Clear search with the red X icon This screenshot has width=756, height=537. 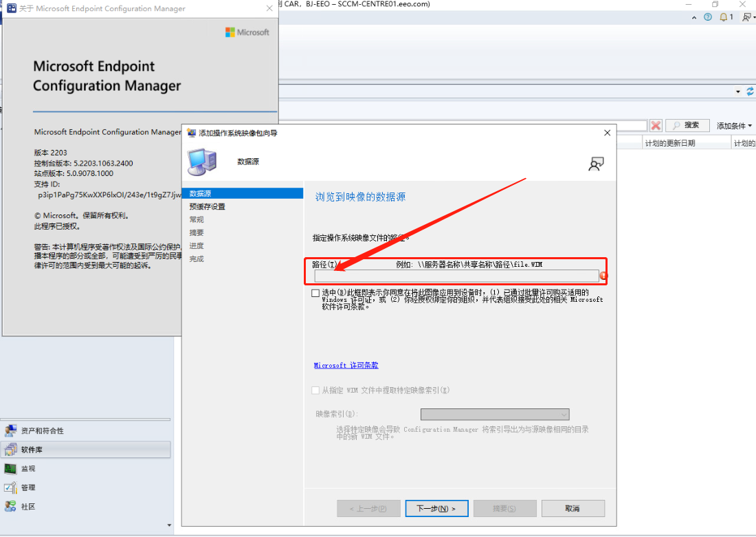(656, 125)
